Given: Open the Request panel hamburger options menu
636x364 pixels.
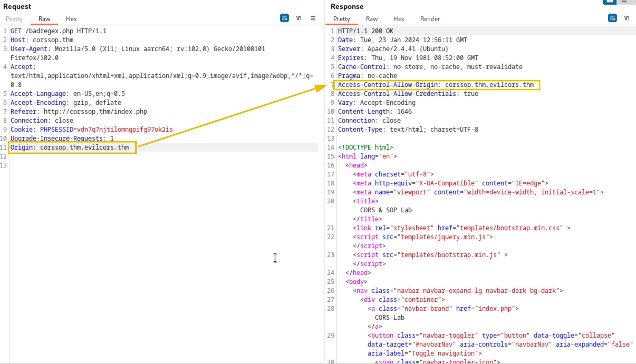Looking at the screenshot, I should click(313, 18).
